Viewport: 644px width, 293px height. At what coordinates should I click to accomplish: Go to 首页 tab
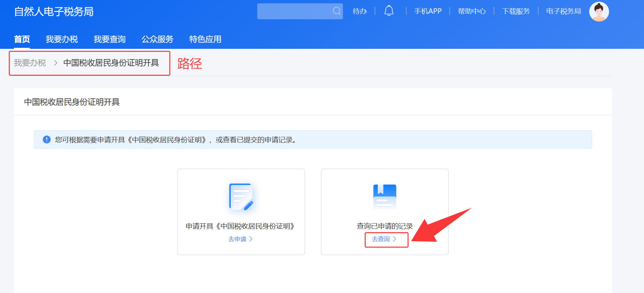point(22,39)
